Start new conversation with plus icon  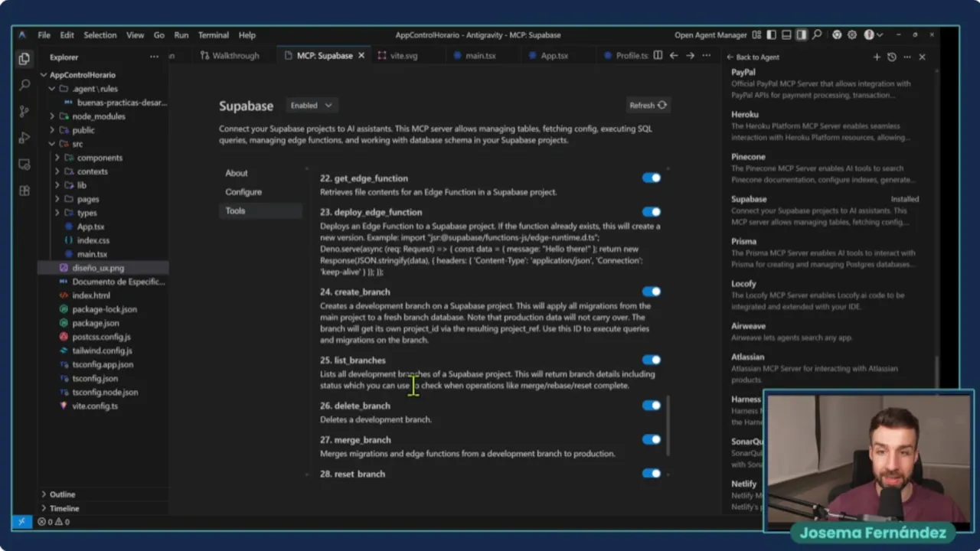[877, 57]
